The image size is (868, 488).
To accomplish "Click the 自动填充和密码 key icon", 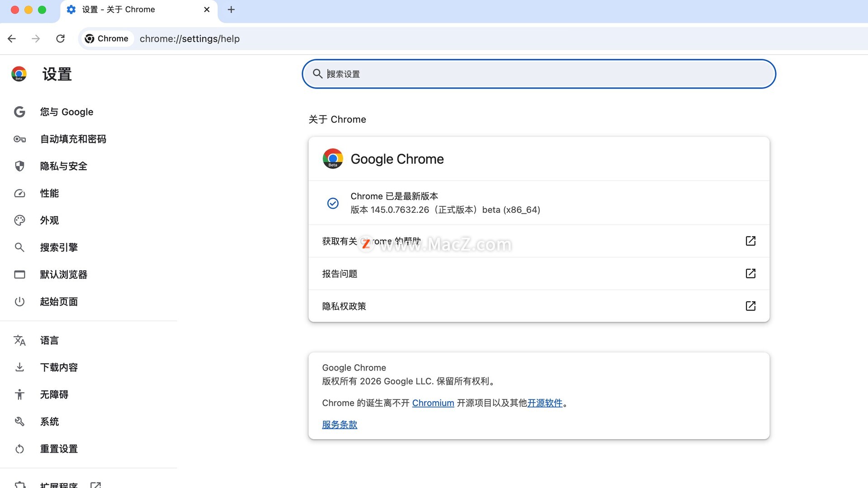I will tap(19, 139).
